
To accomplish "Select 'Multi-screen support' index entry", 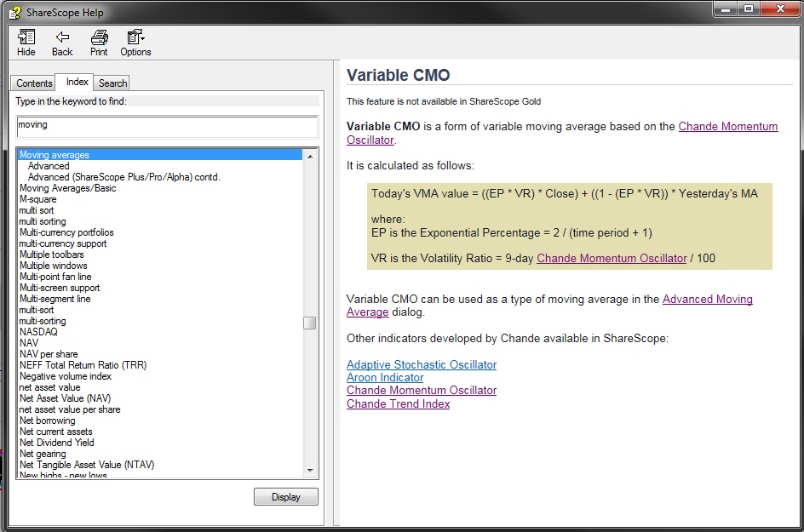I will pos(60,288).
